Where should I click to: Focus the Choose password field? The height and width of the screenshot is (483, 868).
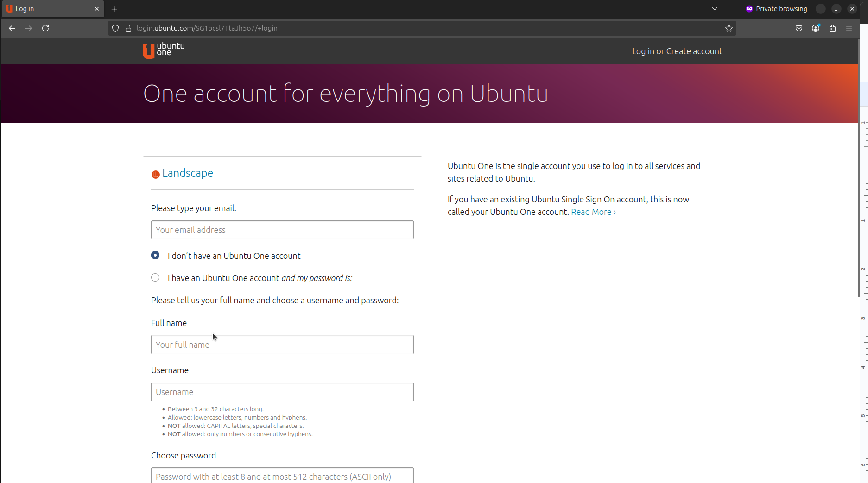click(x=282, y=476)
